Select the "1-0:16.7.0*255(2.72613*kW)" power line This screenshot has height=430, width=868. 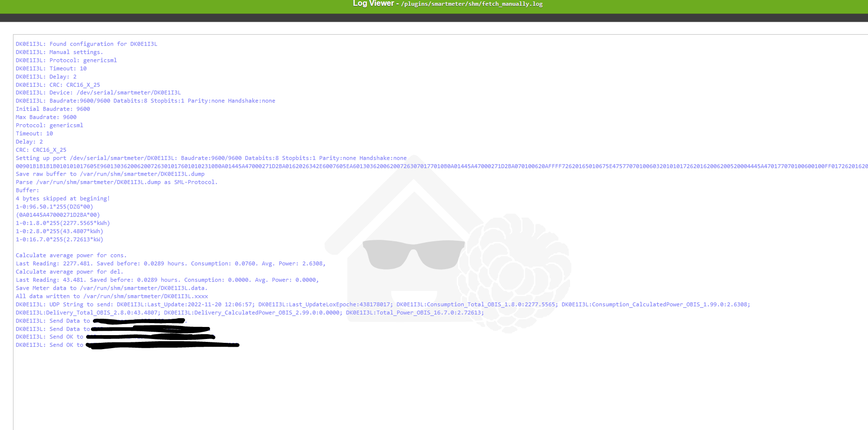pos(60,239)
